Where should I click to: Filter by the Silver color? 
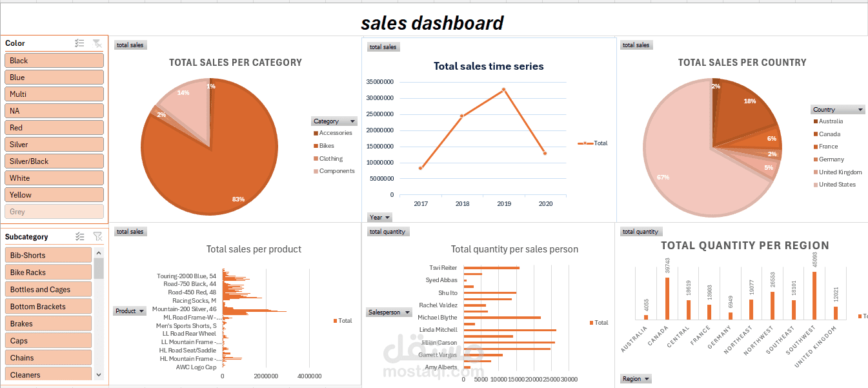tap(54, 144)
